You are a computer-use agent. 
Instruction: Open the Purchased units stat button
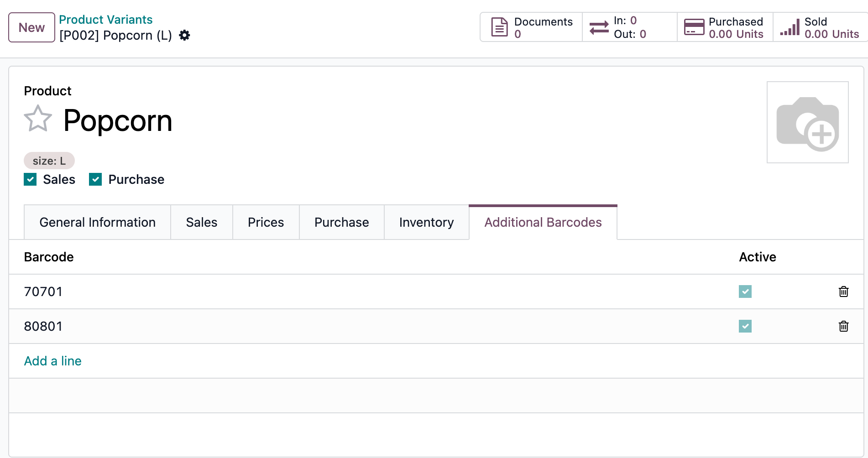725,27
